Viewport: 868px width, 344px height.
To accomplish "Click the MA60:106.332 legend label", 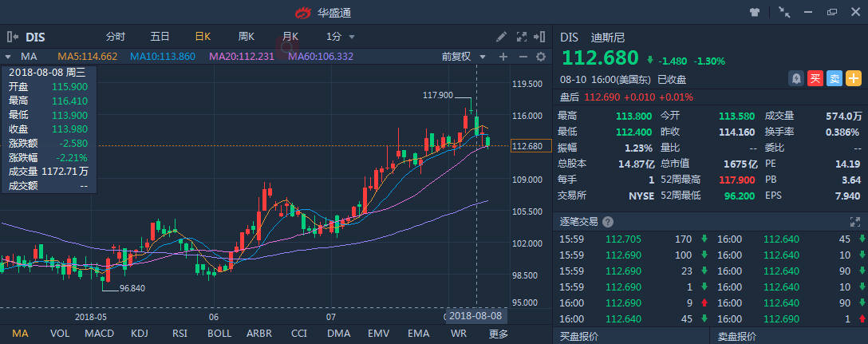I will [x=321, y=57].
